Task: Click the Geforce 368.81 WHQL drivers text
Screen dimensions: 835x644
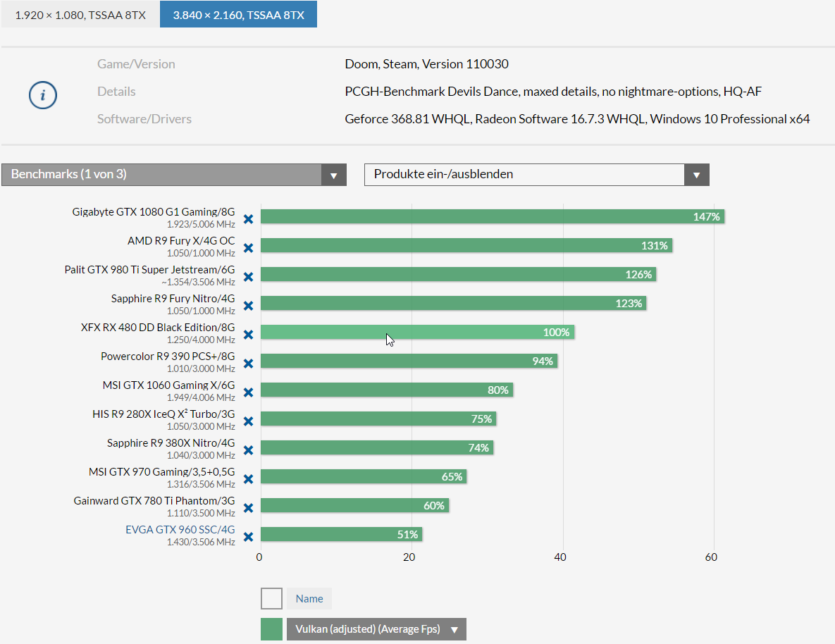Action: coord(577,119)
